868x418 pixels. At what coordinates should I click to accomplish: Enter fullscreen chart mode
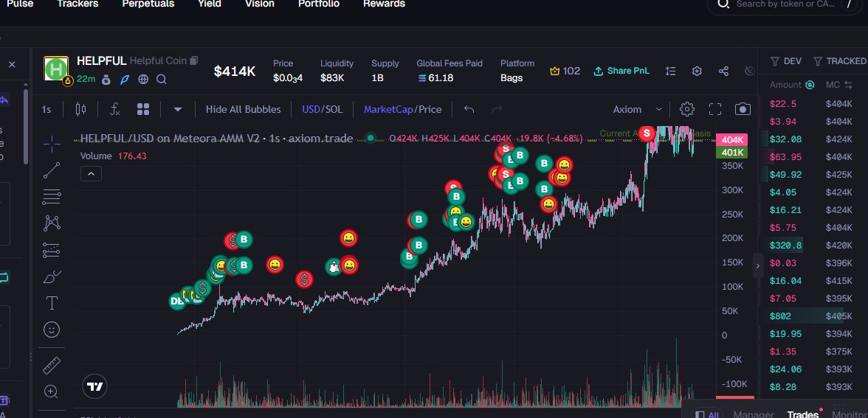715,109
